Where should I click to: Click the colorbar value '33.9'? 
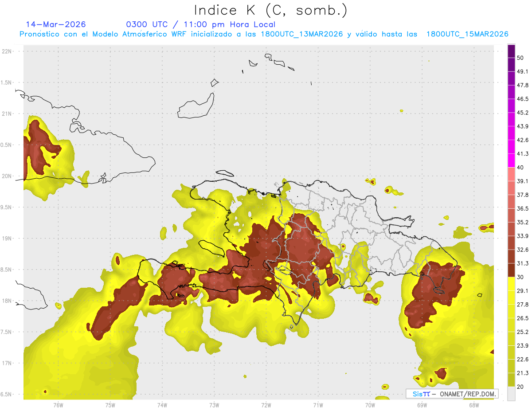[523, 236]
